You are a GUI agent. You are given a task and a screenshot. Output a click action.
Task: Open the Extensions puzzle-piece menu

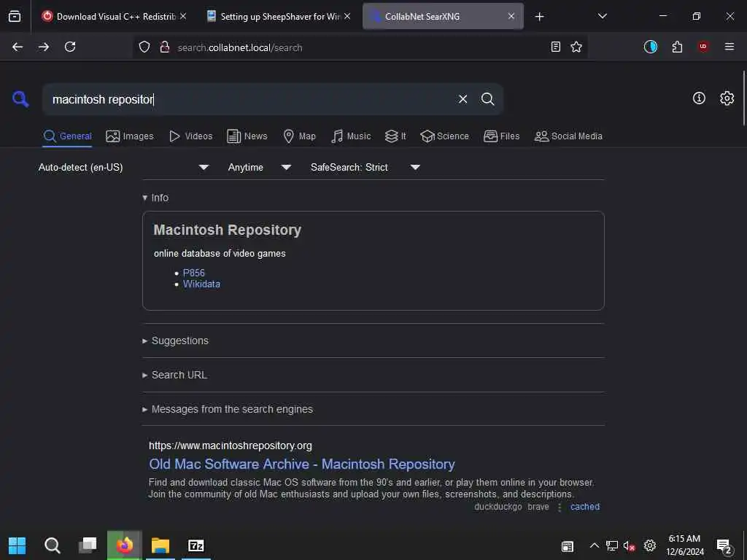(677, 47)
